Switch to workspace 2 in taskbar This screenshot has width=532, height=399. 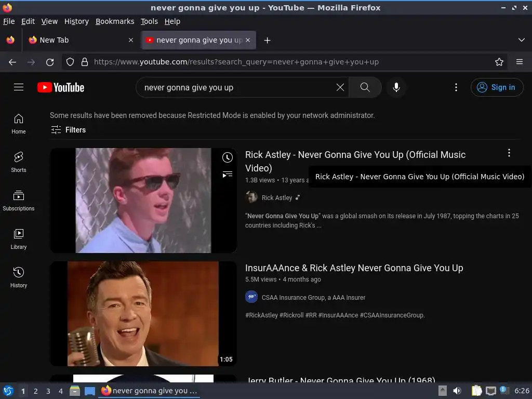pos(36,391)
